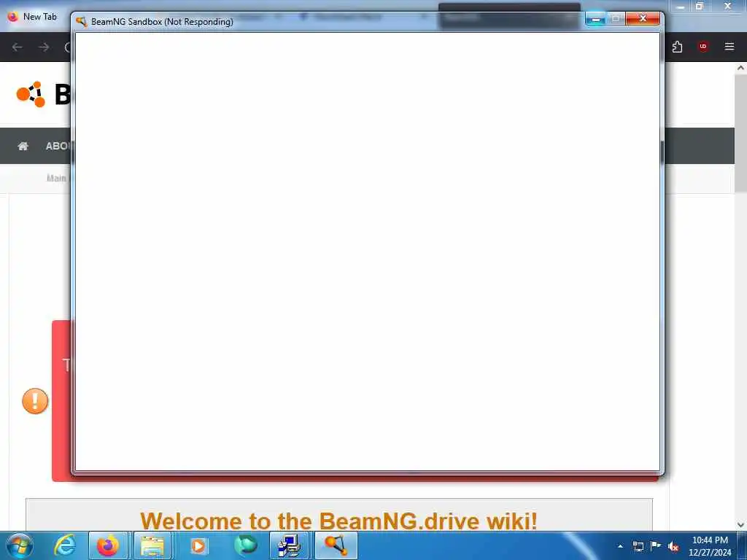Open Windows Media Player taskbar icon
This screenshot has height=560, width=747.
[x=198, y=545]
